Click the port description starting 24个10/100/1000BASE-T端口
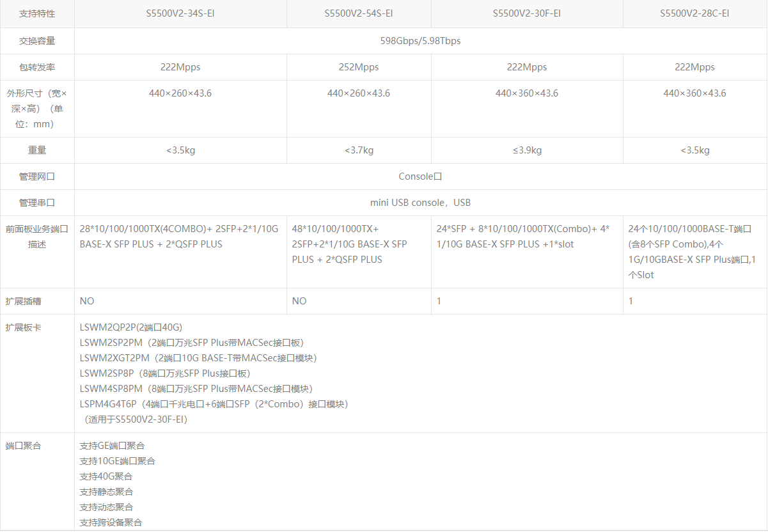Image resolution: width=768 pixels, height=532 pixels. 693,252
